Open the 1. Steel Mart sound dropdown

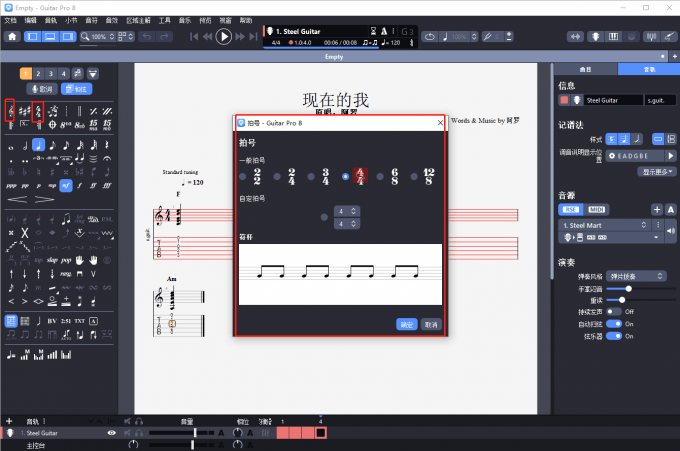(x=605, y=225)
